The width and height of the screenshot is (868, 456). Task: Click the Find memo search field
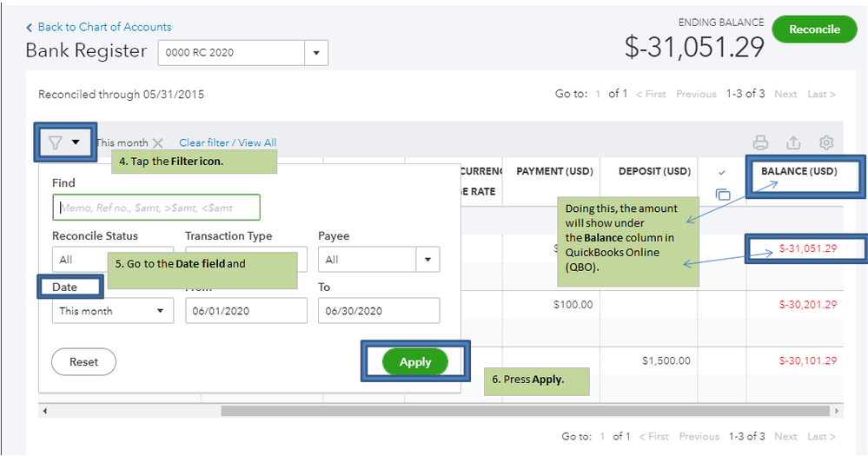click(156, 208)
